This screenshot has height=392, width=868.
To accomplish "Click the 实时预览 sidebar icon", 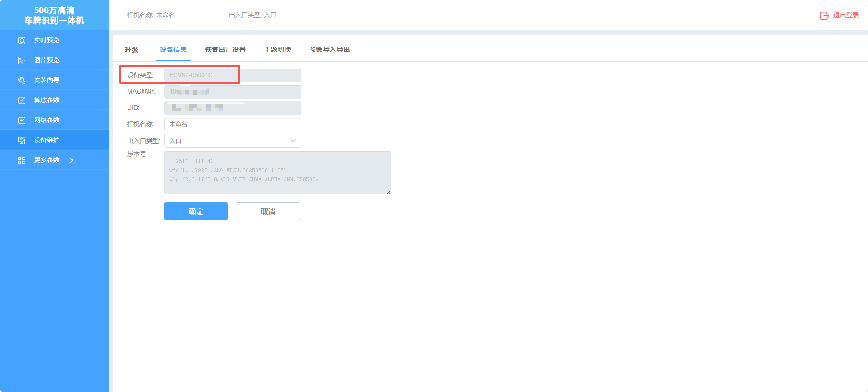I will click(22, 40).
